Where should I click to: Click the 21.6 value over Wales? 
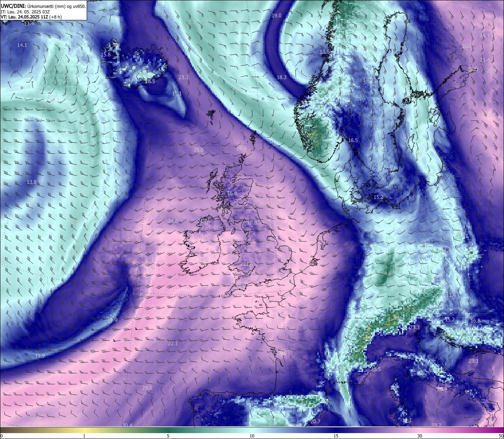tap(248, 264)
